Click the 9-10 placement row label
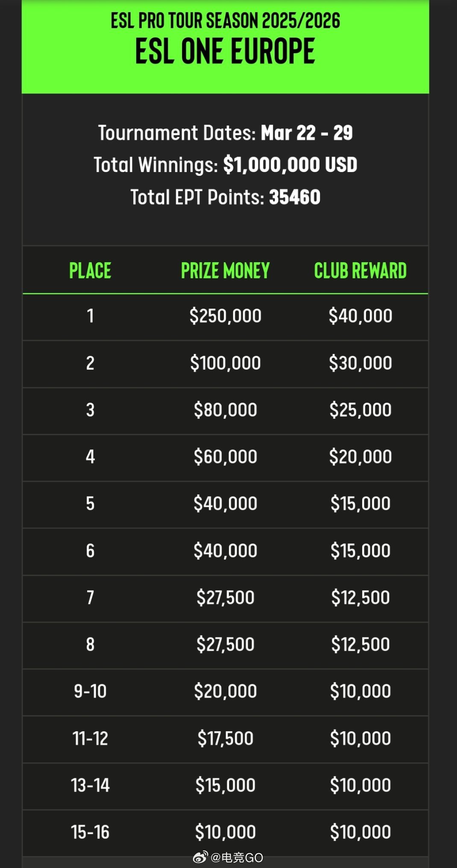 pyautogui.click(x=90, y=691)
